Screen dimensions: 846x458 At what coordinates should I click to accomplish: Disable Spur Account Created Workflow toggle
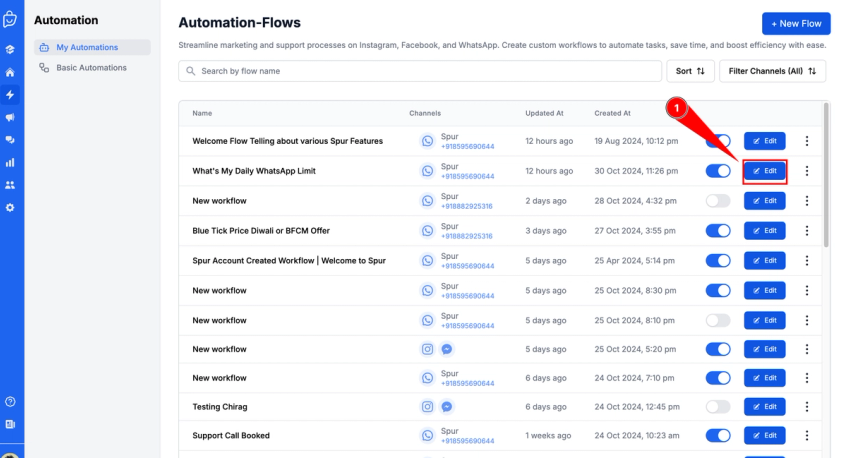(x=718, y=261)
